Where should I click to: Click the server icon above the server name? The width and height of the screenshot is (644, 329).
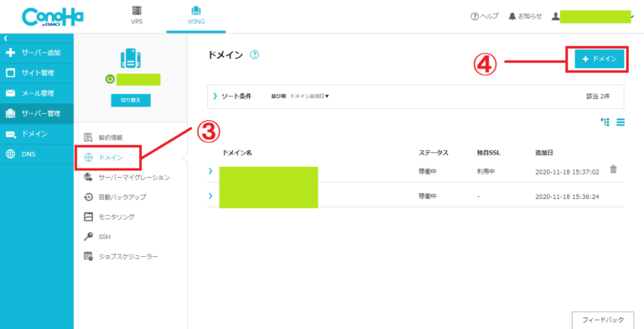[x=131, y=59]
